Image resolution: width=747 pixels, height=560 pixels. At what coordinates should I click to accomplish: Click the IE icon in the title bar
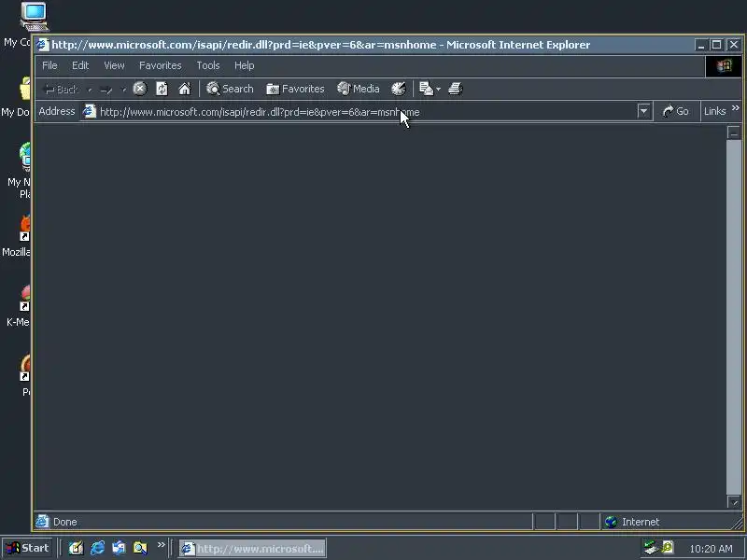point(43,45)
